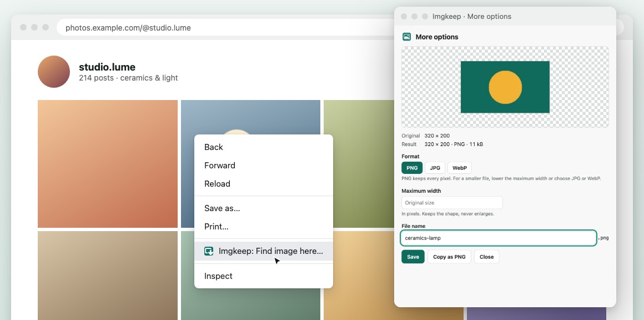Open the blue-gray photo behind context menu
Image resolution: width=644 pixels, height=320 pixels.
click(250, 117)
